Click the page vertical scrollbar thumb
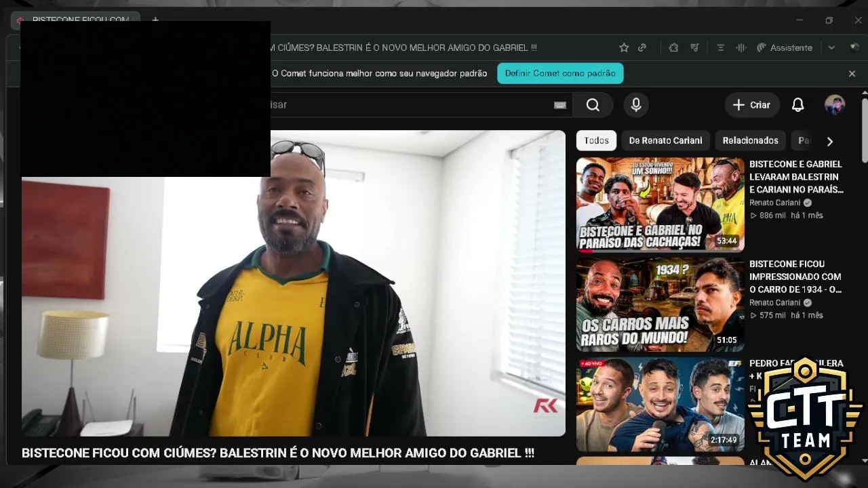The height and width of the screenshot is (488, 868). [x=865, y=131]
